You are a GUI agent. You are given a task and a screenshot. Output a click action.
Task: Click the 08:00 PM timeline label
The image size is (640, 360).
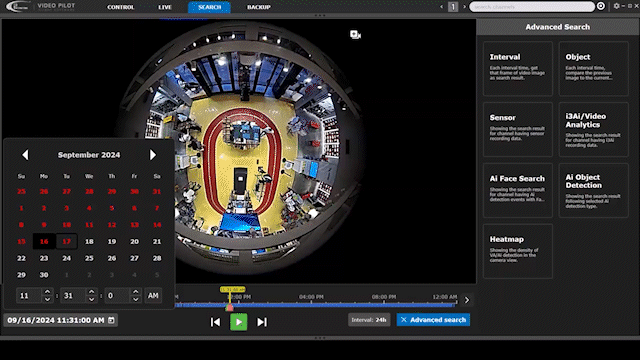384,297
